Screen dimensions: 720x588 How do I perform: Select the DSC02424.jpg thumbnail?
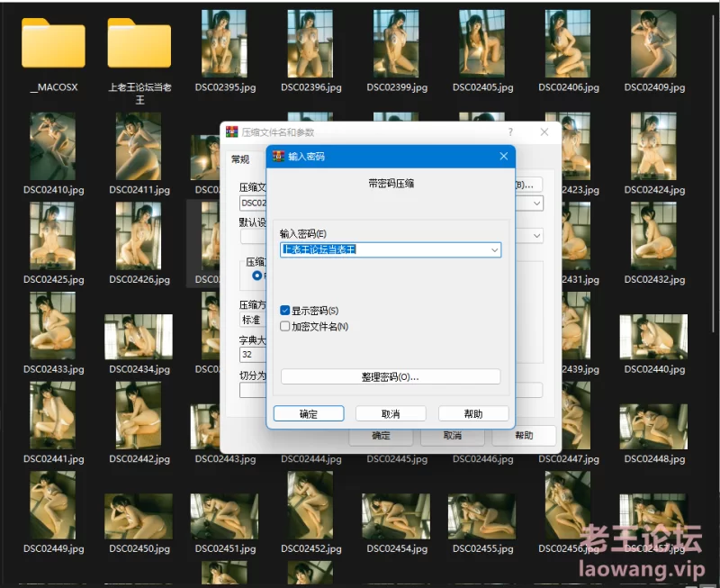point(654,146)
